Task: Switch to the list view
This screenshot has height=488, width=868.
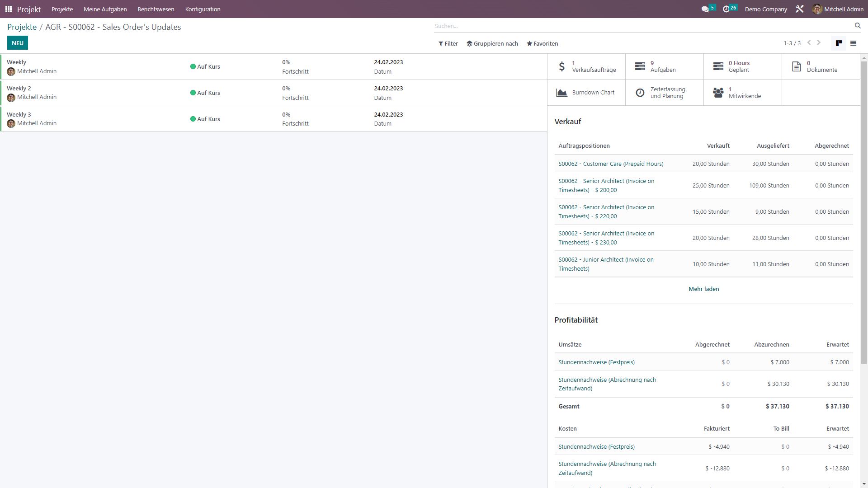Action: 853,43
